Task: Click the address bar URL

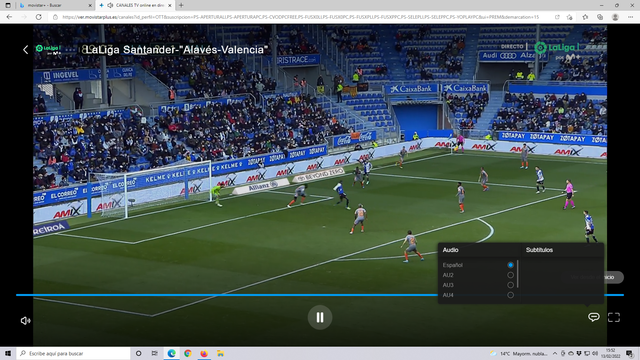Action: tap(300, 17)
